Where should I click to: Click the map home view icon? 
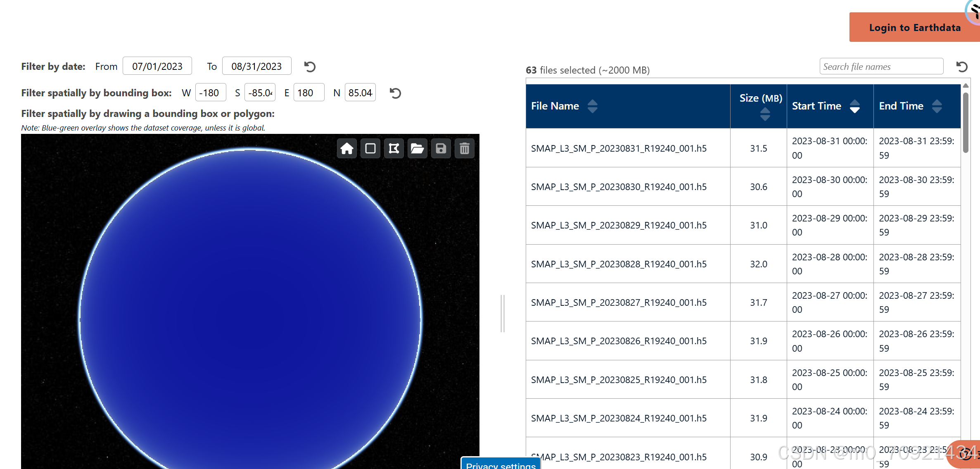(346, 148)
